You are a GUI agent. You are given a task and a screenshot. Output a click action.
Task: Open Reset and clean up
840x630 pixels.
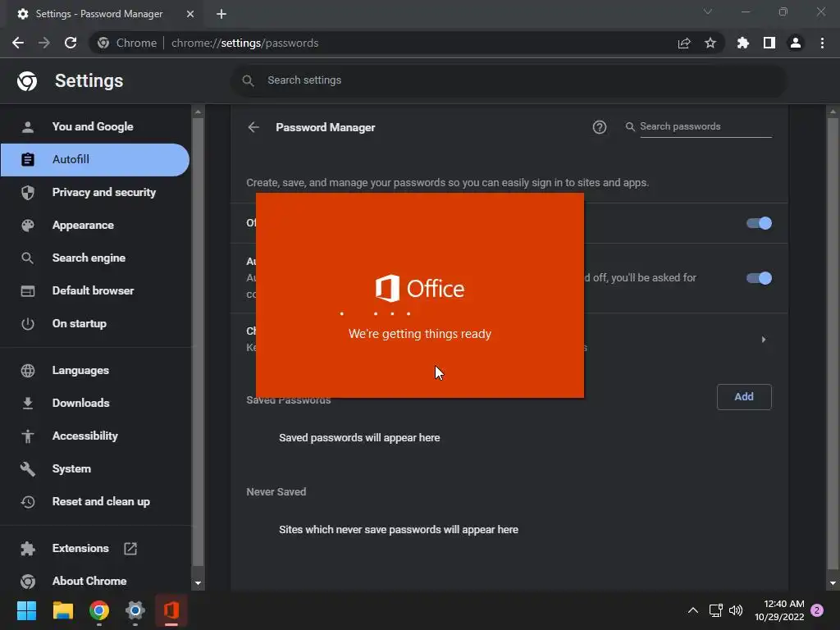(95, 501)
